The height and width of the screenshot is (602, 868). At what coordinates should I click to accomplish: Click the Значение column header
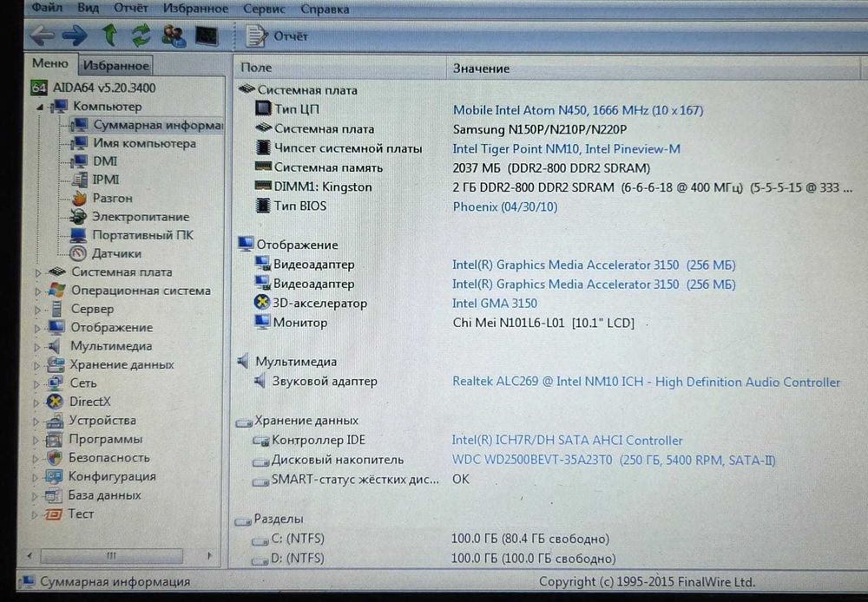click(654, 69)
